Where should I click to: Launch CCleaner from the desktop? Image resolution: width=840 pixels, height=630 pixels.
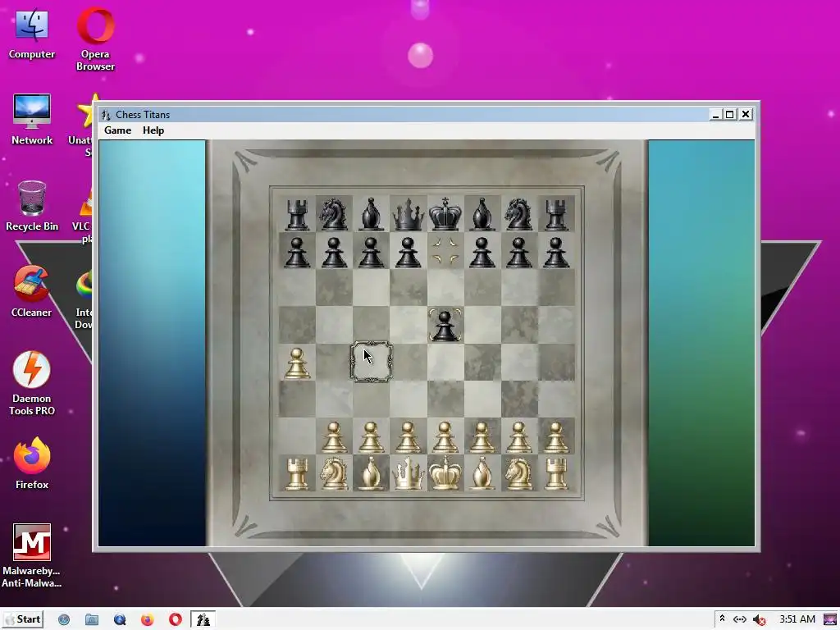click(32, 291)
